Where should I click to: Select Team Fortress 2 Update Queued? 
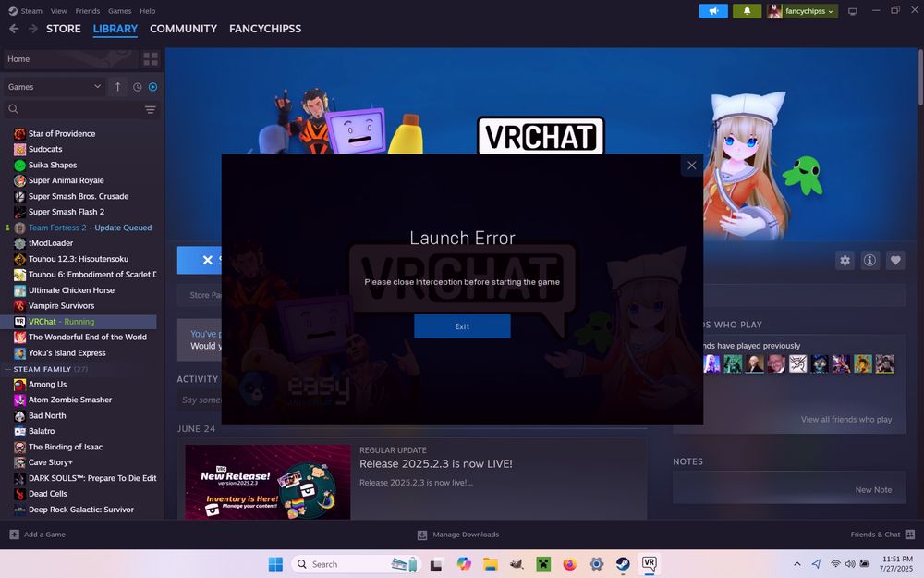tap(90, 228)
